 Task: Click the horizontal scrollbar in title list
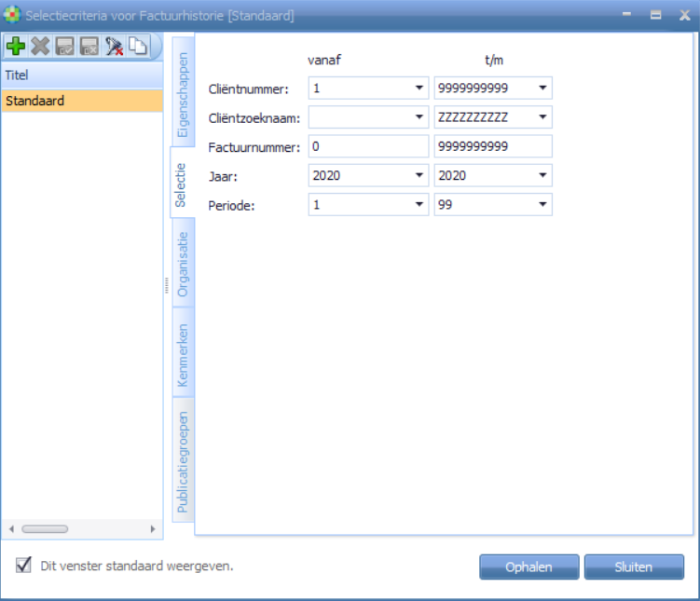45,529
